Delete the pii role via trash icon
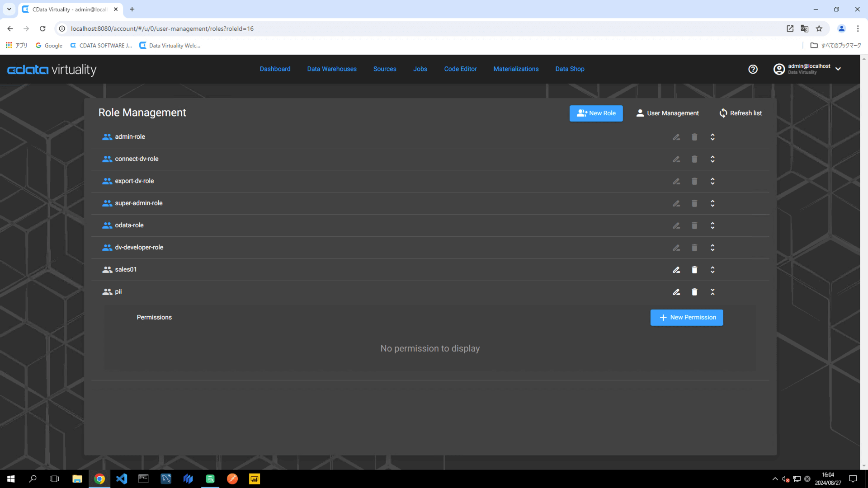 click(x=694, y=292)
